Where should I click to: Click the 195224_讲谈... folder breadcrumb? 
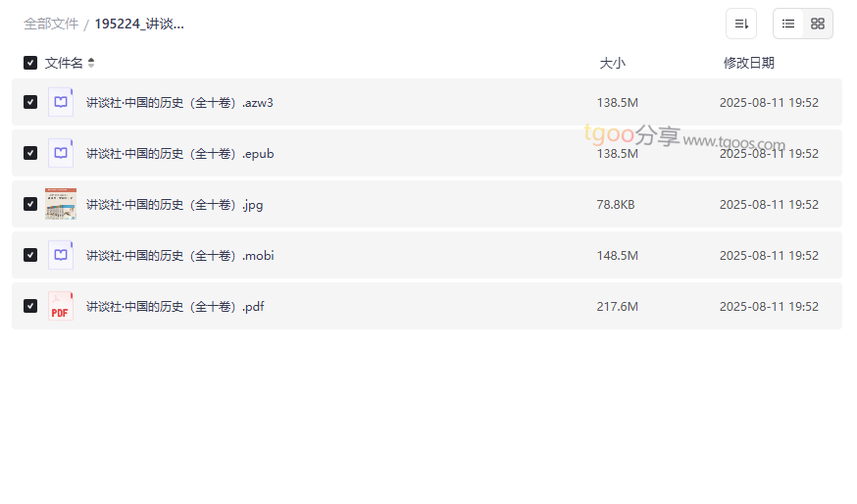point(139,24)
